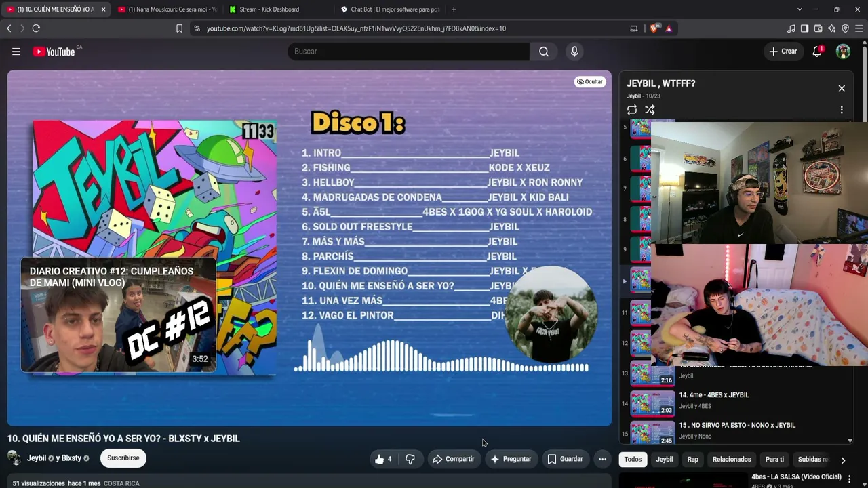Image resolution: width=868 pixels, height=488 pixels.
Task: Bookmark this page in the address bar
Action: 179,28
